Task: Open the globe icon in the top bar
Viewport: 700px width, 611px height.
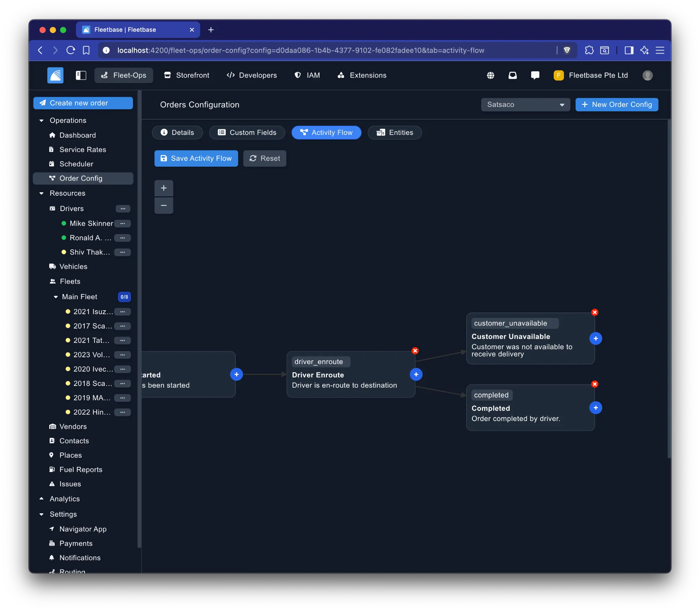Action: click(x=490, y=75)
